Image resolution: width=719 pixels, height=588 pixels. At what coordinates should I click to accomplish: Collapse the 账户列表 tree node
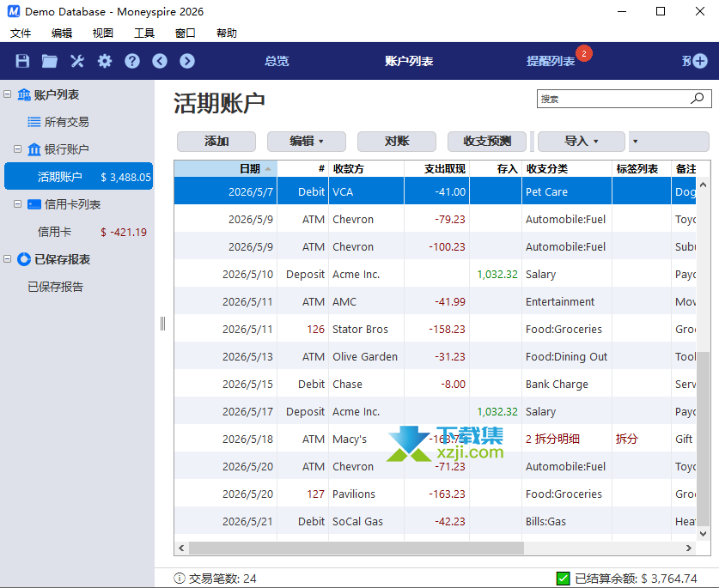pos(8,94)
